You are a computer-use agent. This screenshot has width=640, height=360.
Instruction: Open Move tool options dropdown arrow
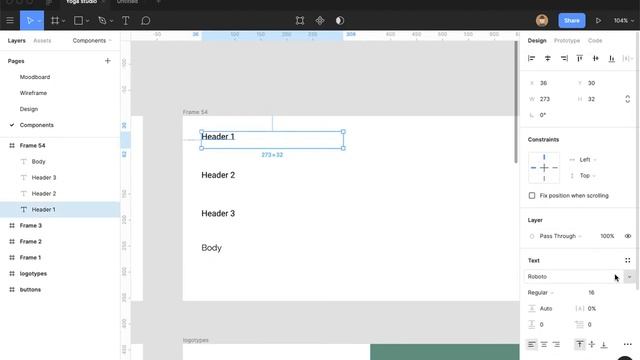point(39,21)
